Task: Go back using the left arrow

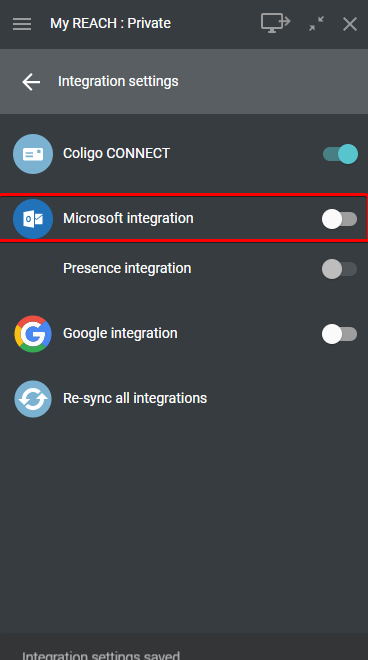Action: pyautogui.click(x=31, y=82)
